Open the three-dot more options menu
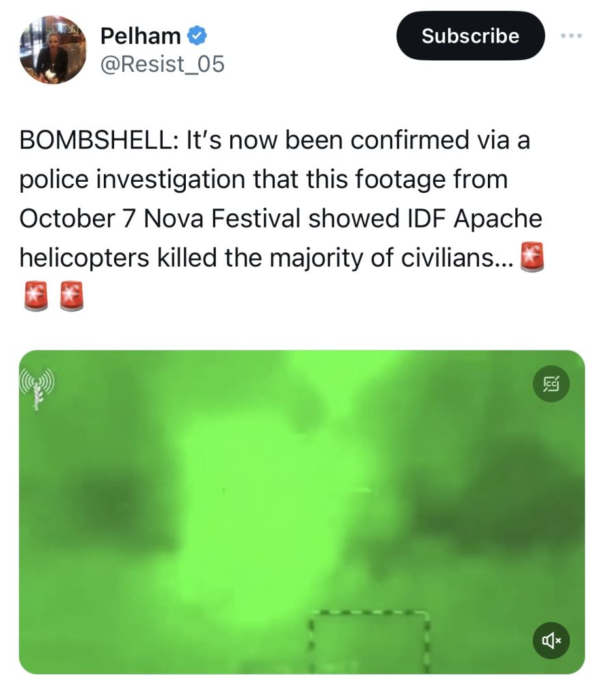The height and width of the screenshot is (700, 604). [x=571, y=36]
